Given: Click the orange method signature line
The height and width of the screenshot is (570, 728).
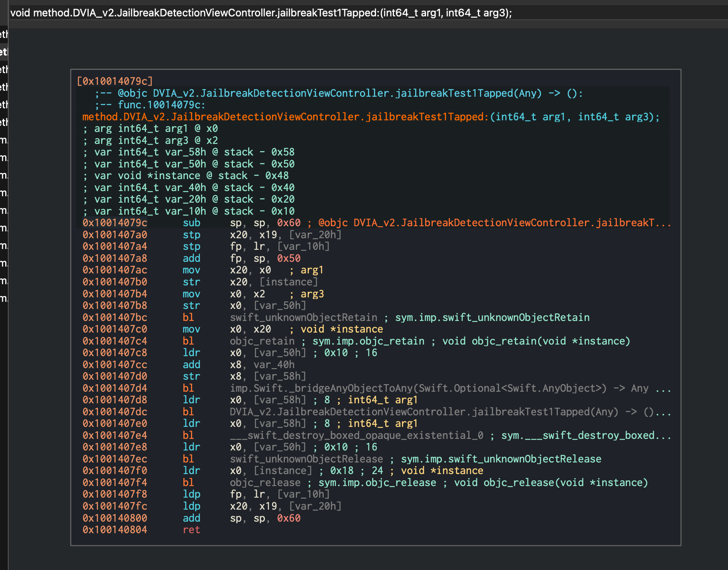Looking at the screenshot, I should [x=371, y=117].
